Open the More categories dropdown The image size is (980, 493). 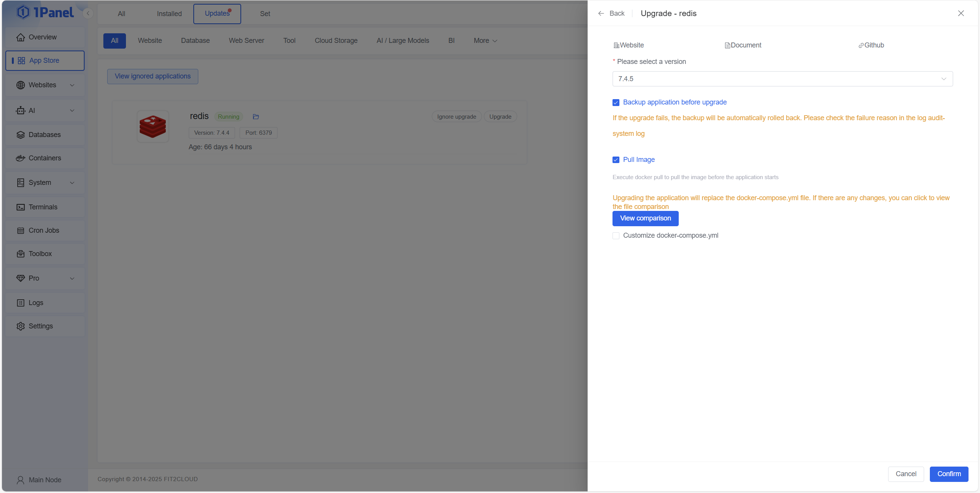[485, 41]
